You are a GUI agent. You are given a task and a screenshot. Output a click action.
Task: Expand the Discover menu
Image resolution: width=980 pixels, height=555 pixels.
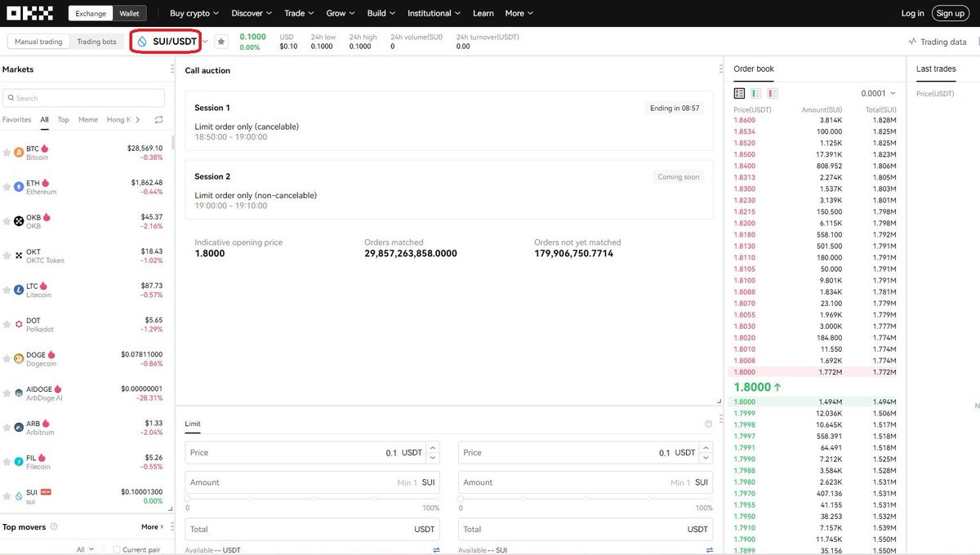click(252, 13)
